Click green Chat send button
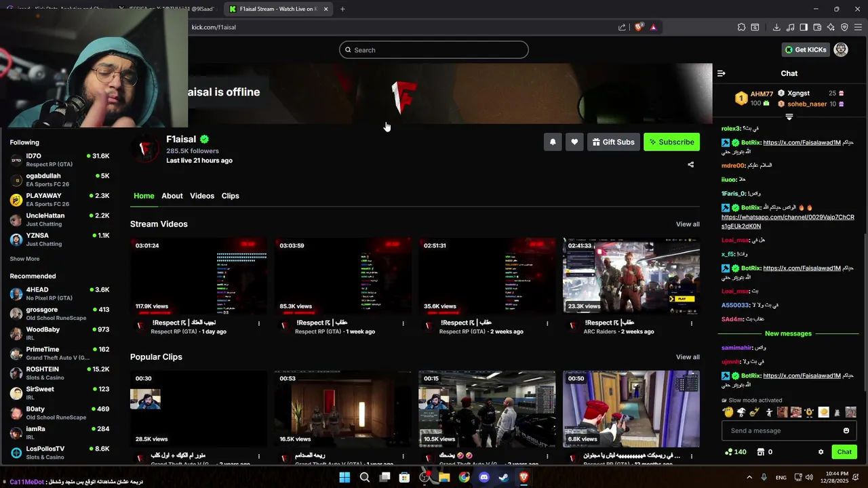The width and height of the screenshot is (868, 488). (844, 452)
